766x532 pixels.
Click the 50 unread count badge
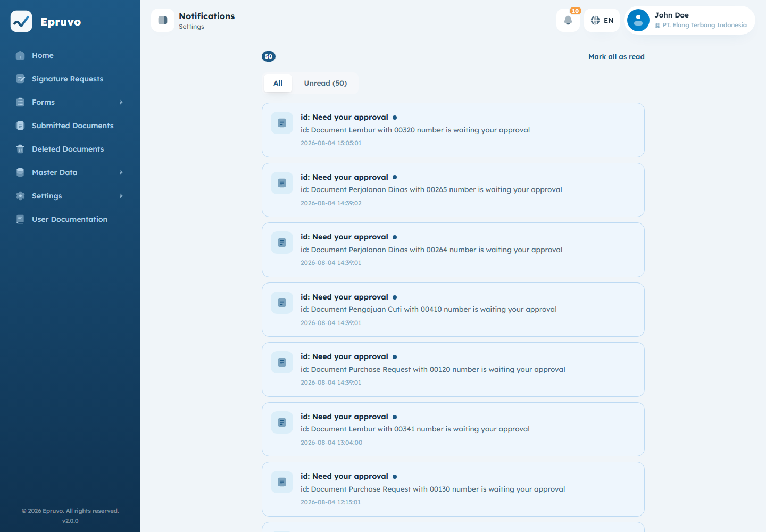[269, 56]
